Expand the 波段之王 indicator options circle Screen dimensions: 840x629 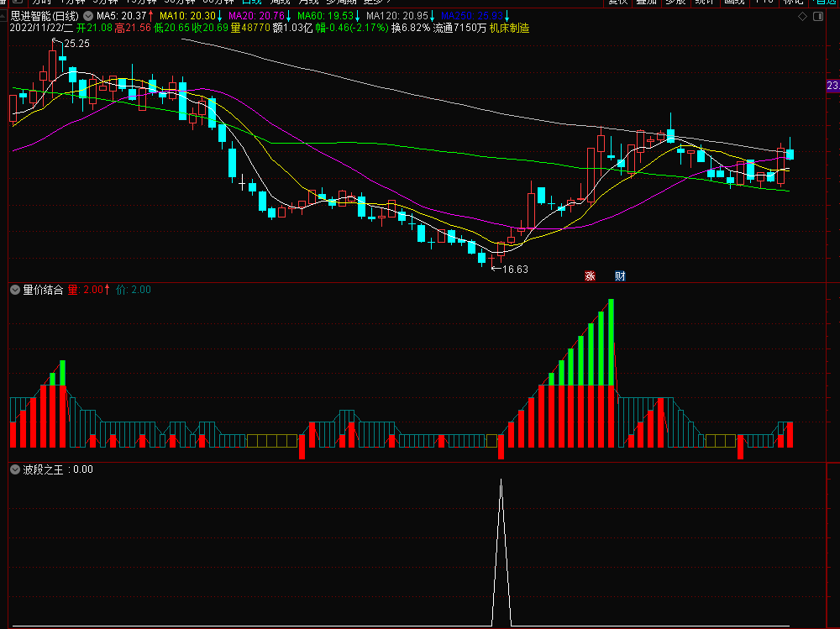coord(15,470)
